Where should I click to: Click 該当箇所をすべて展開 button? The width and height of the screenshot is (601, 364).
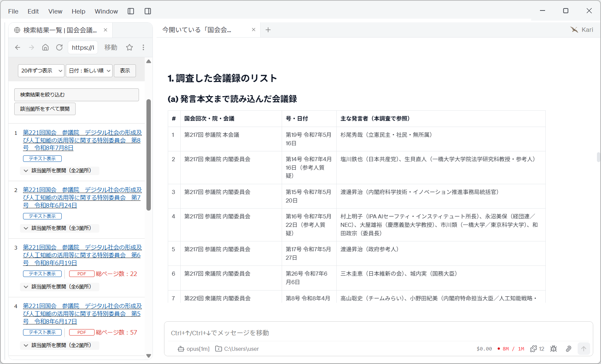point(45,109)
